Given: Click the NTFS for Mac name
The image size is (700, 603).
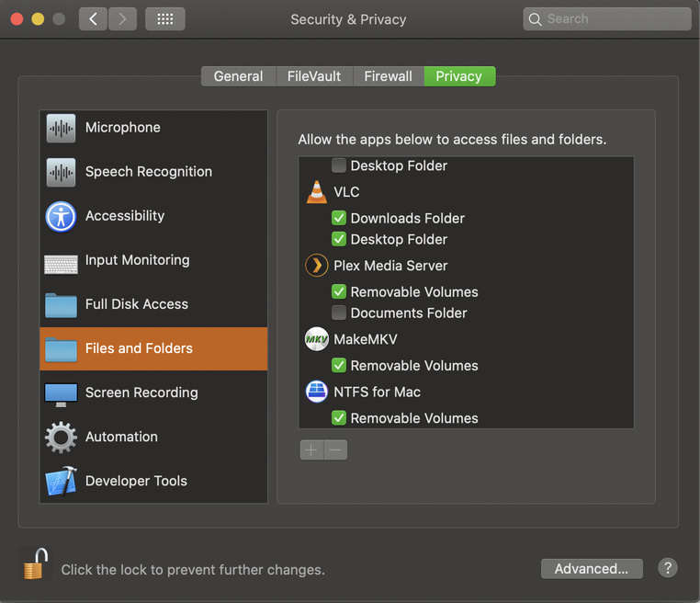Looking at the screenshot, I should (x=378, y=393).
